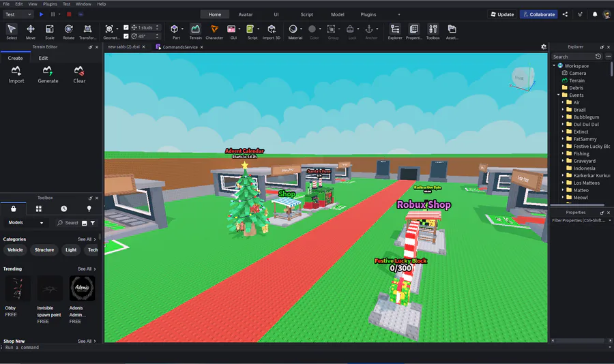
Task: Switch to the Avatar ribbon tab
Action: pos(246,14)
